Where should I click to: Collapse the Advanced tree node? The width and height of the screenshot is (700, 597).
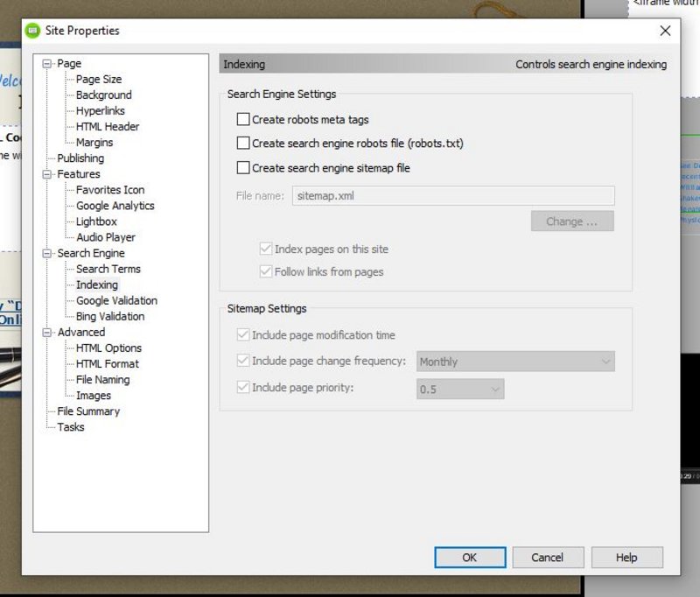[47, 333]
